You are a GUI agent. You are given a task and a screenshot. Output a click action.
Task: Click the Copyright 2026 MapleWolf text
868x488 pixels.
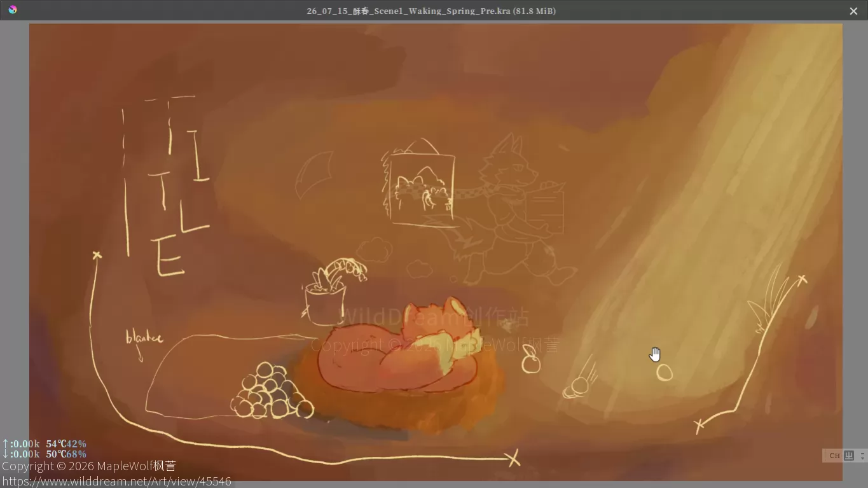[x=89, y=466]
